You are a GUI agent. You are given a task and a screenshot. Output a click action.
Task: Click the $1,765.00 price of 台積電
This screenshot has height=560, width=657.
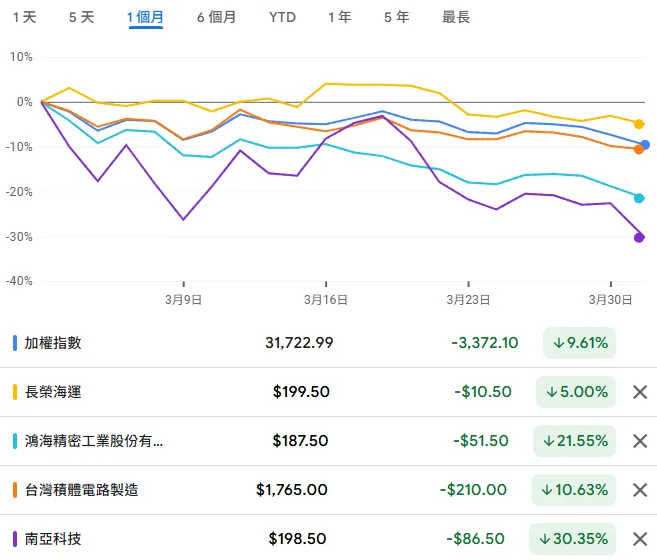click(292, 490)
